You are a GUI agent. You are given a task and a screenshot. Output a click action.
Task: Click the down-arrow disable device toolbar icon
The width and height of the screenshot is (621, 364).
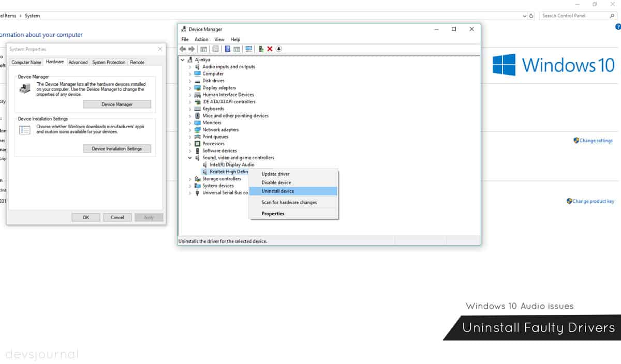pyautogui.click(x=278, y=49)
